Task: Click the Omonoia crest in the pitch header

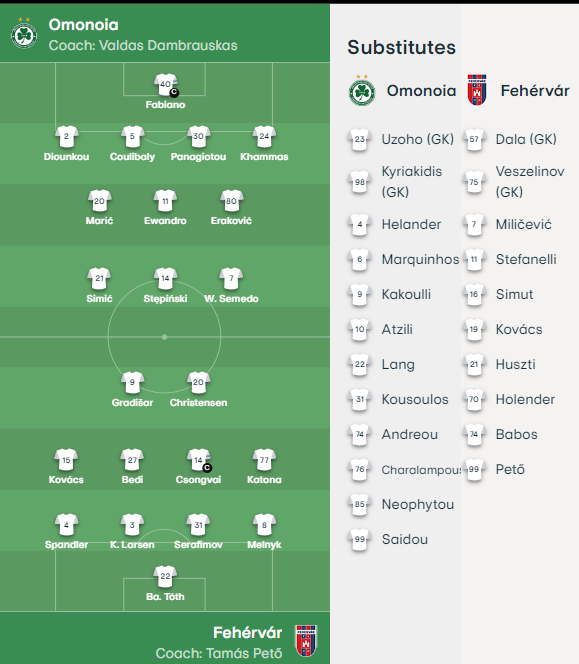Action: coord(24,33)
